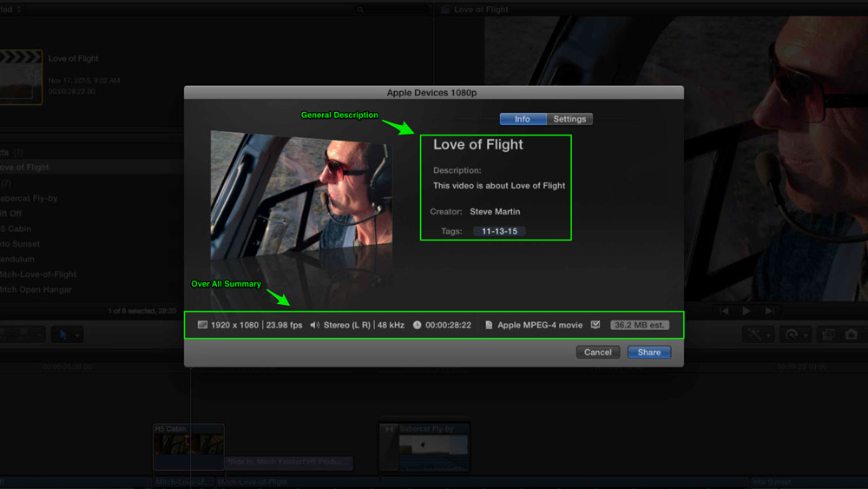Click the 48 kHz sample rate text
The width and height of the screenshot is (868, 489).
pyautogui.click(x=391, y=325)
